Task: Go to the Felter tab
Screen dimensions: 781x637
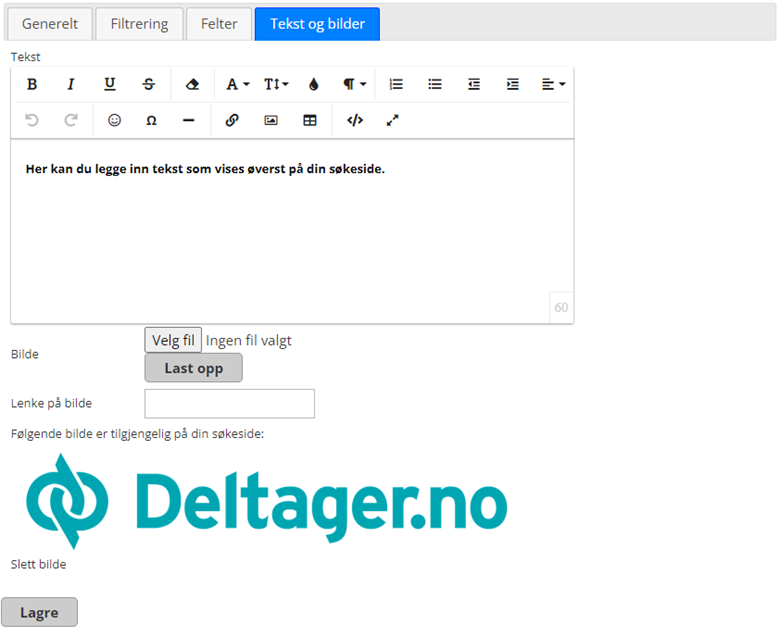Action: 219,24
